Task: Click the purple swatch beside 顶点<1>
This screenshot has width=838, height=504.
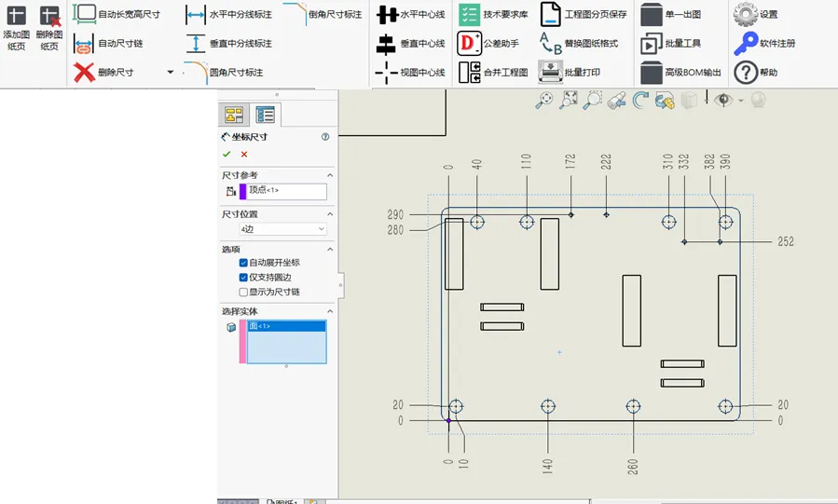Action: [243, 190]
